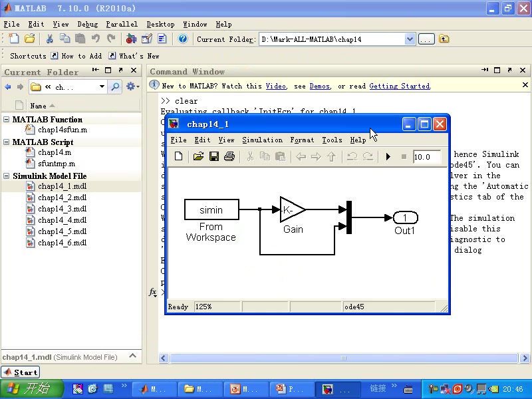Select chap14.m script file
The width and height of the screenshot is (532, 399).
tap(55, 152)
